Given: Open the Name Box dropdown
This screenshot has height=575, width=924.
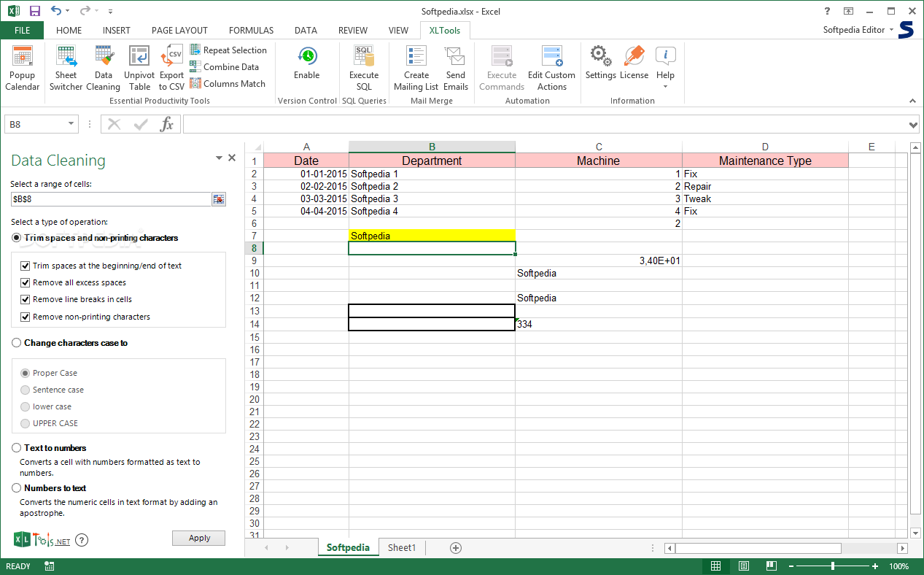Looking at the screenshot, I should pos(71,124).
